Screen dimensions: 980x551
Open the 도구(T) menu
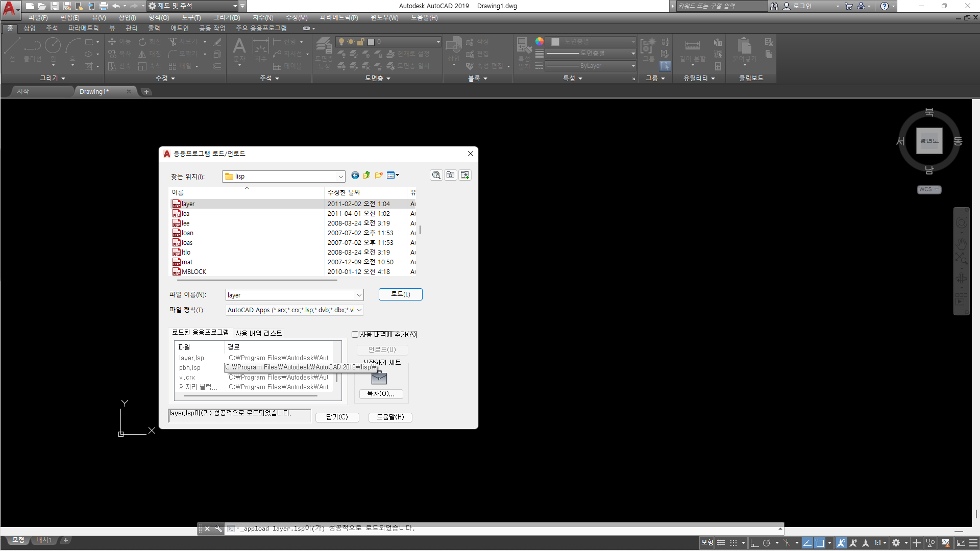tap(191, 17)
